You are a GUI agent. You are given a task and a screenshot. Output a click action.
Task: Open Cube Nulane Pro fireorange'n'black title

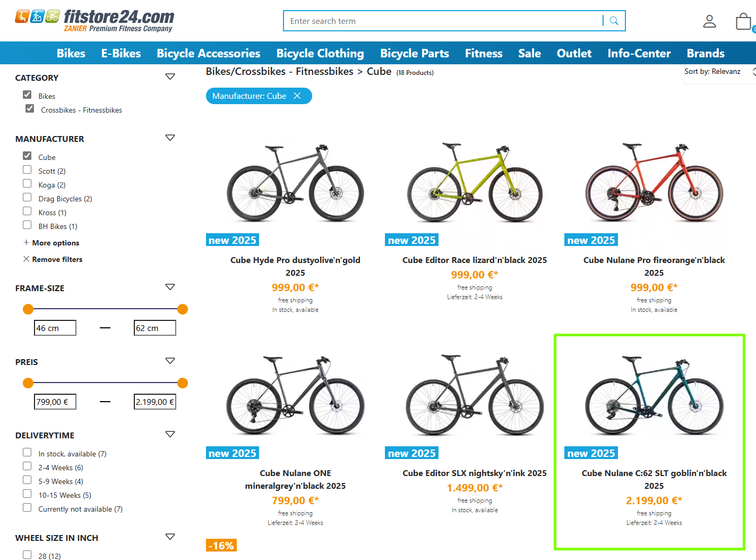tap(654, 266)
